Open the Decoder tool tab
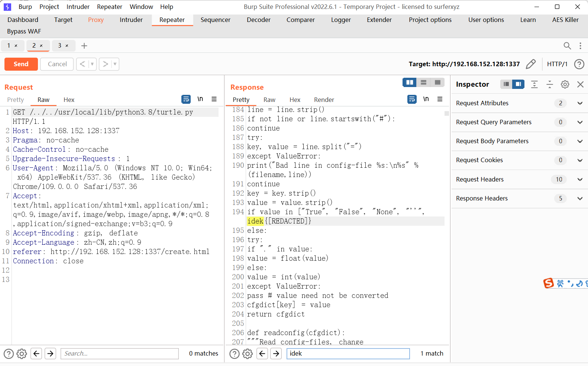Image resolution: width=588 pixels, height=366 pixels. coord(259,20)
